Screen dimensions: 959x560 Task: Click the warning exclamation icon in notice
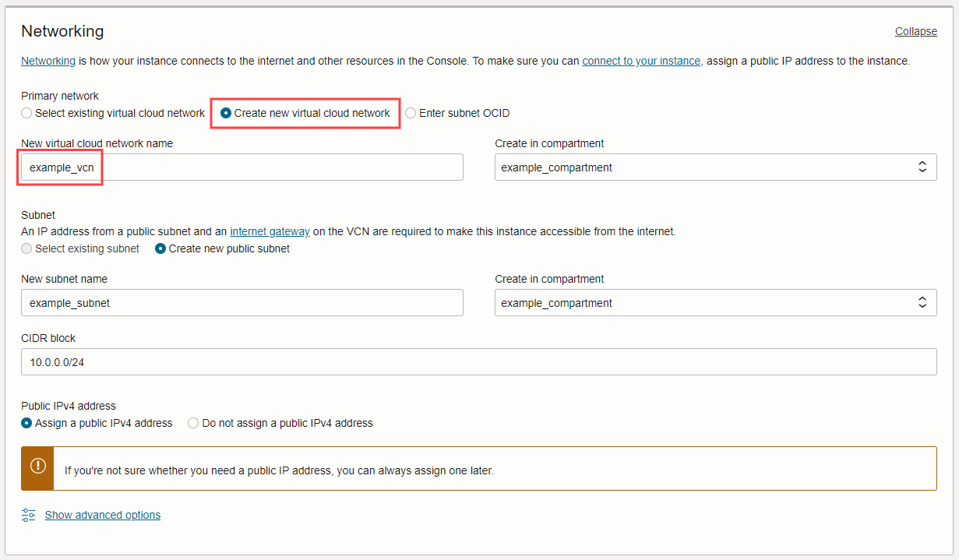pyautogui.click(x=38, y=466)
